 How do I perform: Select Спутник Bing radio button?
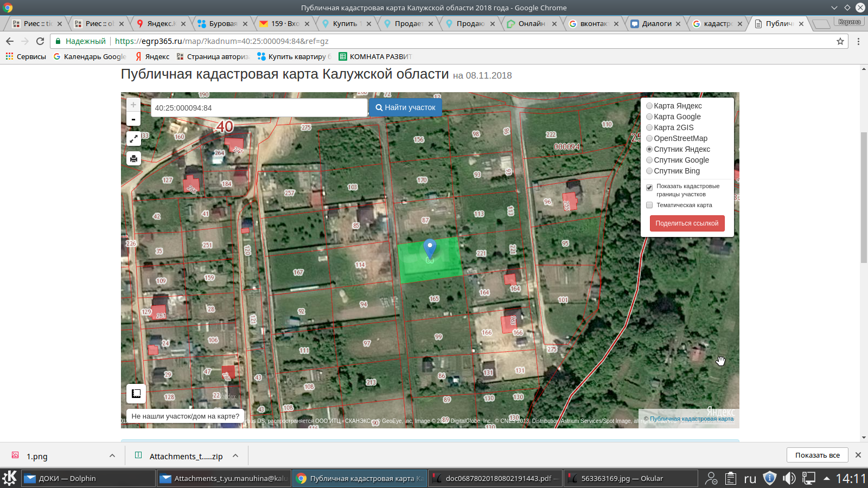click(649, 171)
